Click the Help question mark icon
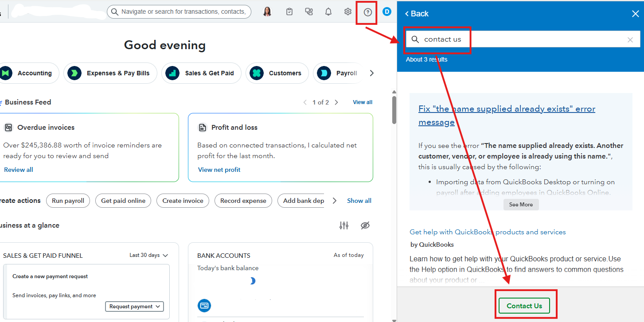 367,12
